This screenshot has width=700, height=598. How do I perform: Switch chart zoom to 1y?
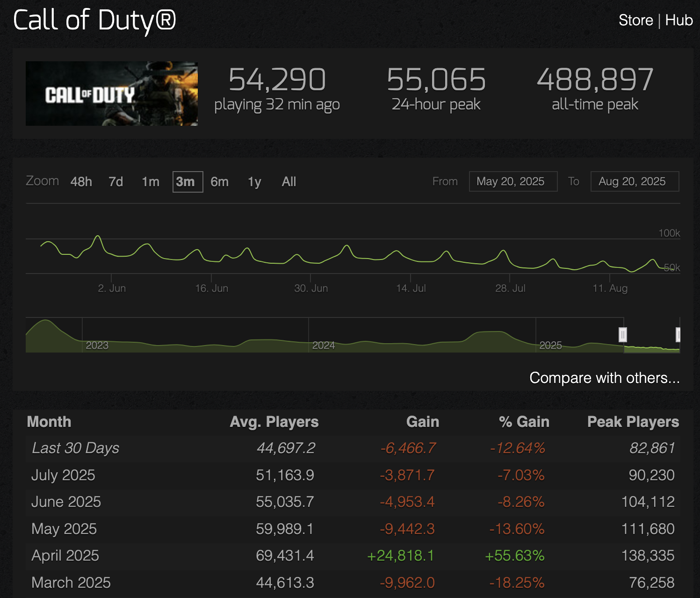tap(254, 182)
